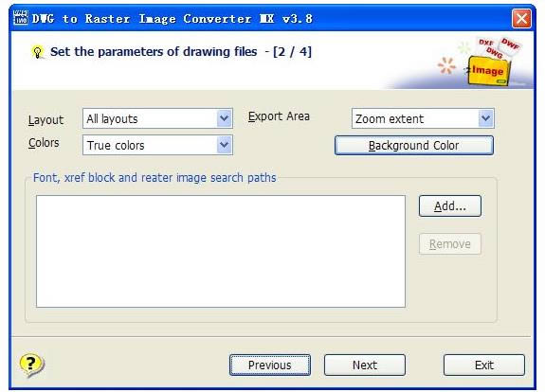The height and width of the screenshot is (392, 545).
Task: Click the app icon in title bar
Action: (21, 18)
